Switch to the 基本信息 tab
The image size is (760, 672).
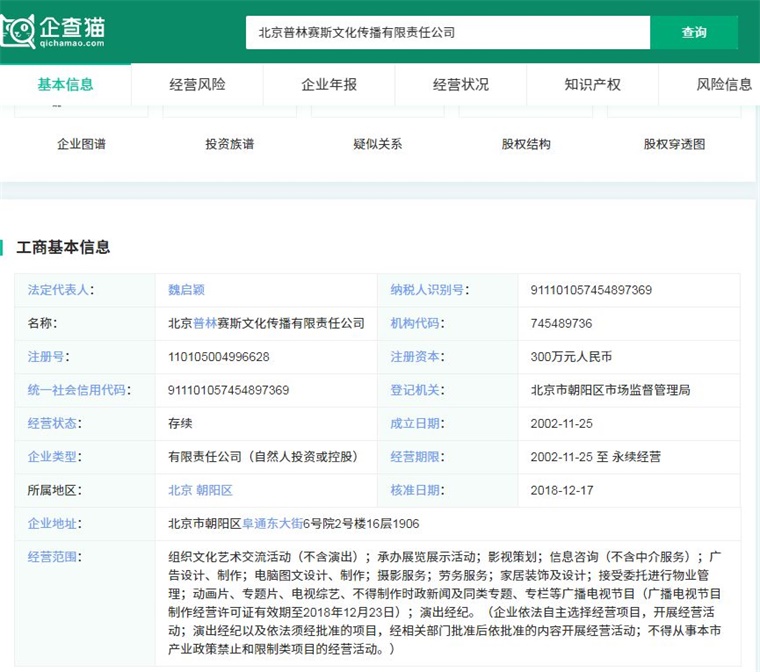pos(65,84)
